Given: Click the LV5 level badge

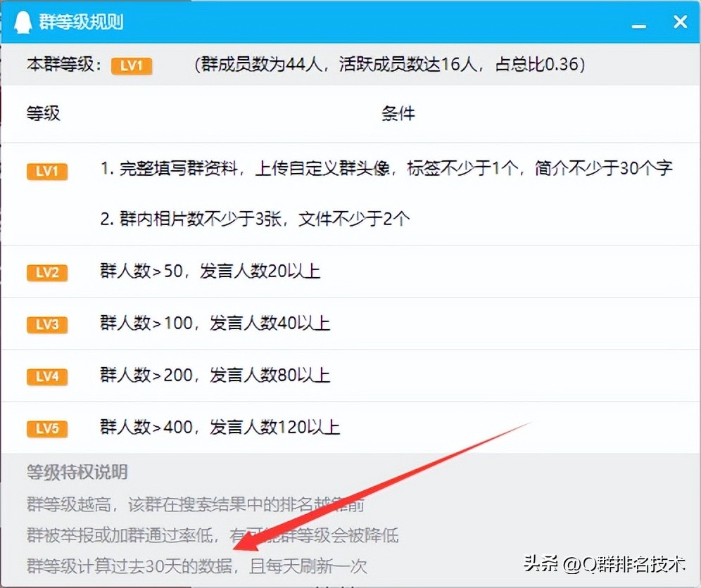Looking at the screenshot, I should point(46,428).
